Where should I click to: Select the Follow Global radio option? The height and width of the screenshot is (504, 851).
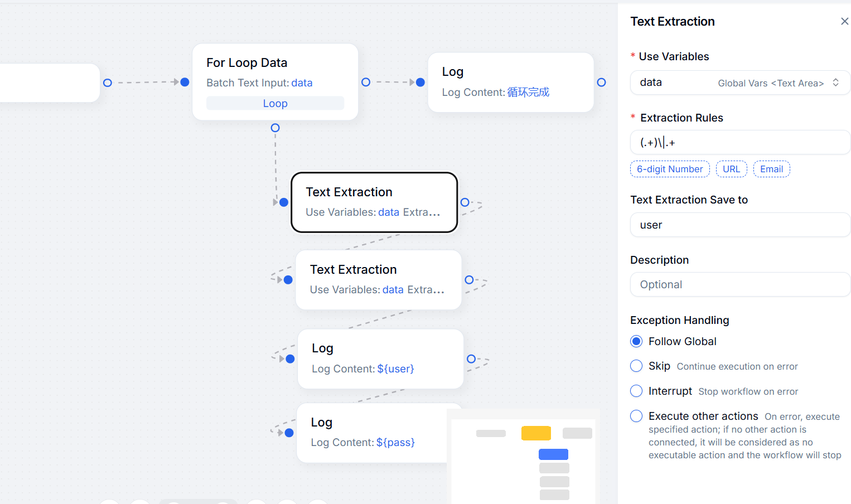(x=636, y=341)
